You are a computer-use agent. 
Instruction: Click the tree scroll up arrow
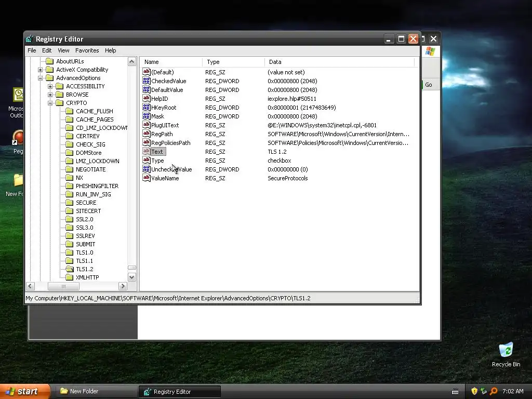pos(131,61)
